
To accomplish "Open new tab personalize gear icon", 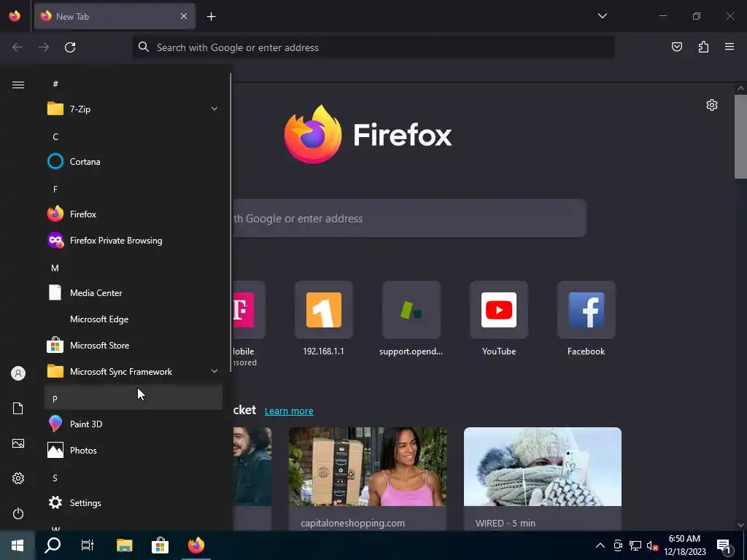I will tap(712, 105).
